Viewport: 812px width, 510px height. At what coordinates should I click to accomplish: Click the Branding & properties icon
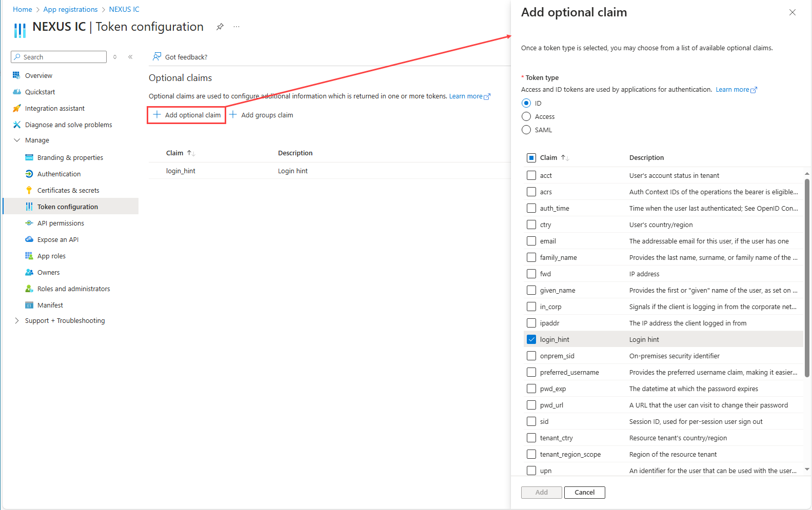pyautogui.click(x=29, y=157)
